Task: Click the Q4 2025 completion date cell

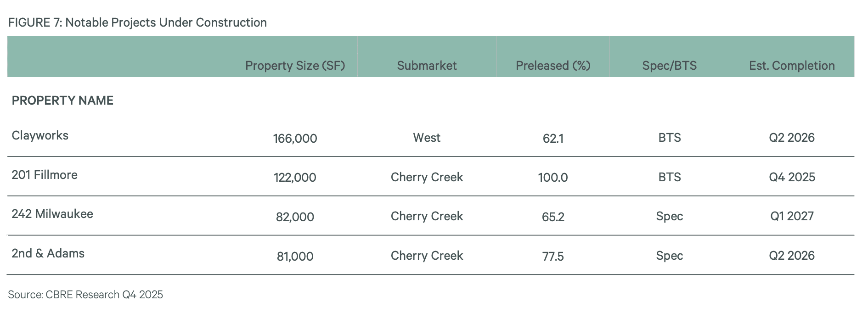Action: pos(792,177)
